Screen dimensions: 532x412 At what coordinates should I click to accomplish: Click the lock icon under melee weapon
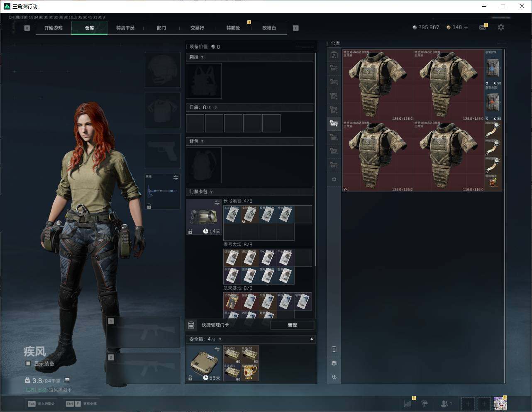pos(149,206)
